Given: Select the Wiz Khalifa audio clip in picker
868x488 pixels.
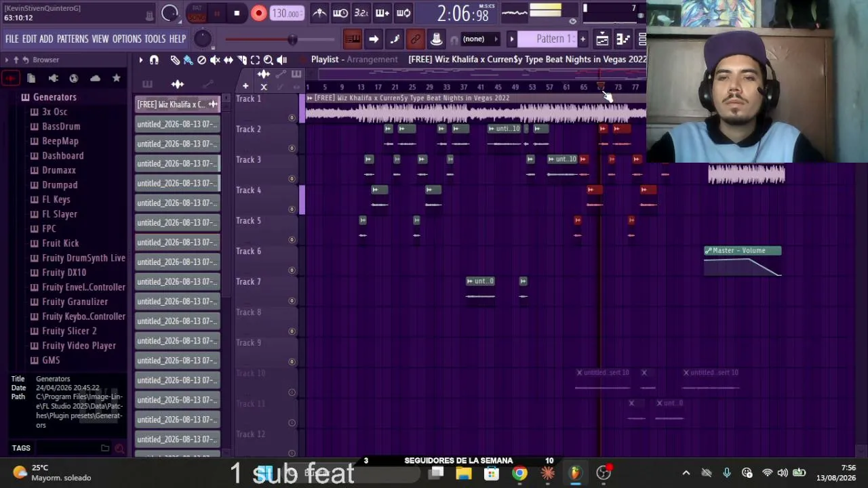Looking at the screenshot, I should click(177, 104).
